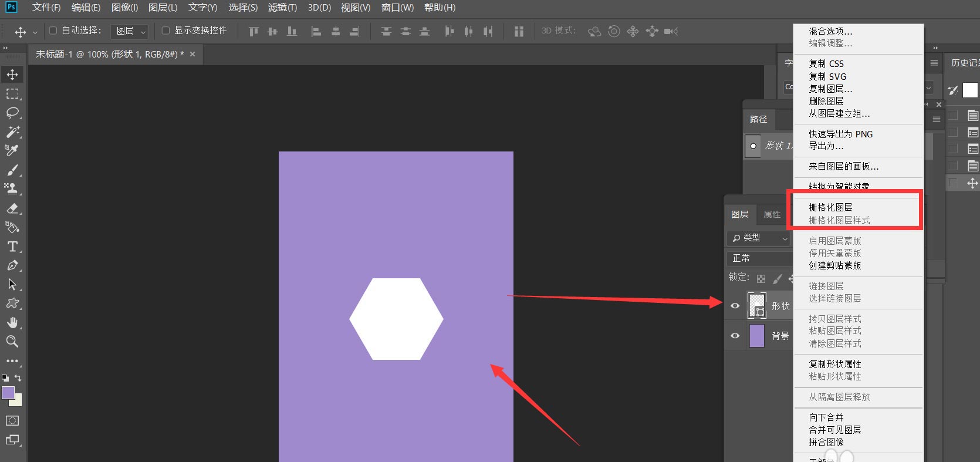Image resolution: width=980 pixels, height=462 pixels.
Task: Select the 形状 layer thumbnail
Action: (x=756, y=305)
